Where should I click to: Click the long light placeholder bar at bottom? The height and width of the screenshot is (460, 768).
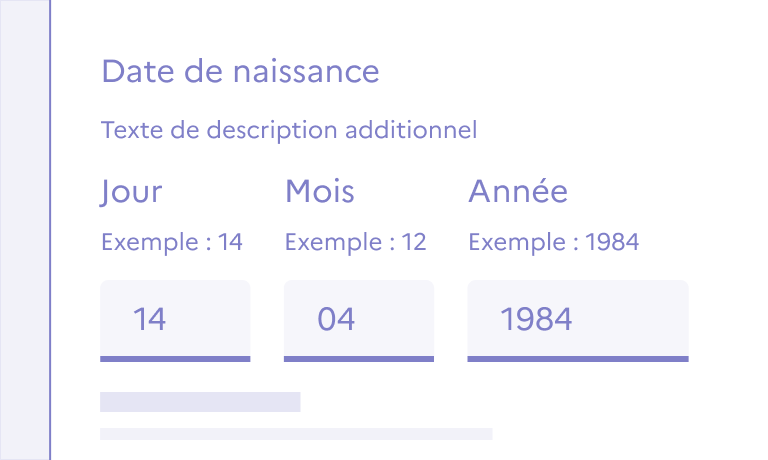click(296, 434)
